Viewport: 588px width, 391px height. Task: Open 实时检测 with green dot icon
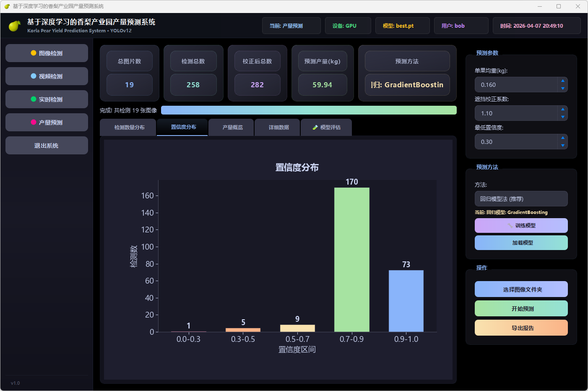tap(47, 99)
